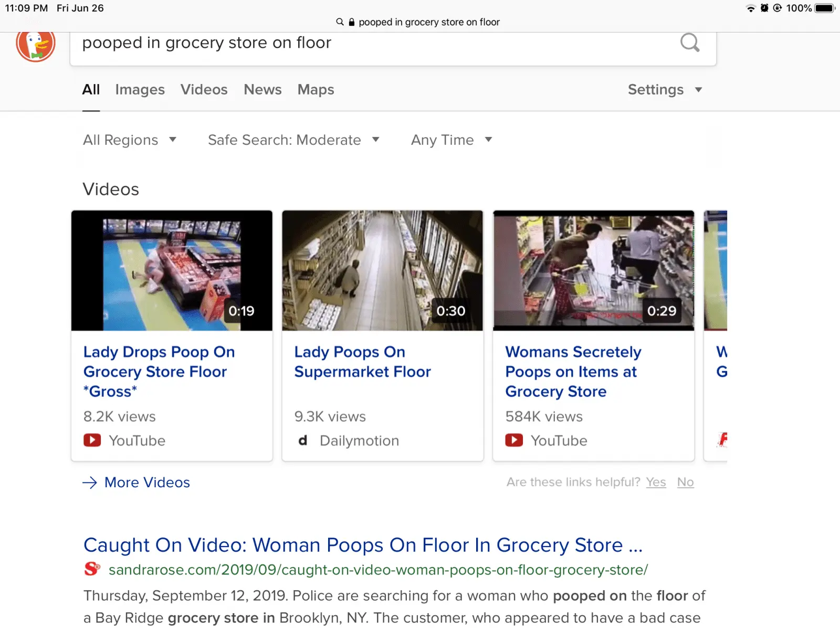Click the DuckDuckGo duck logo
This screenshot has width=840, height=630.
[x=36, y=45]
